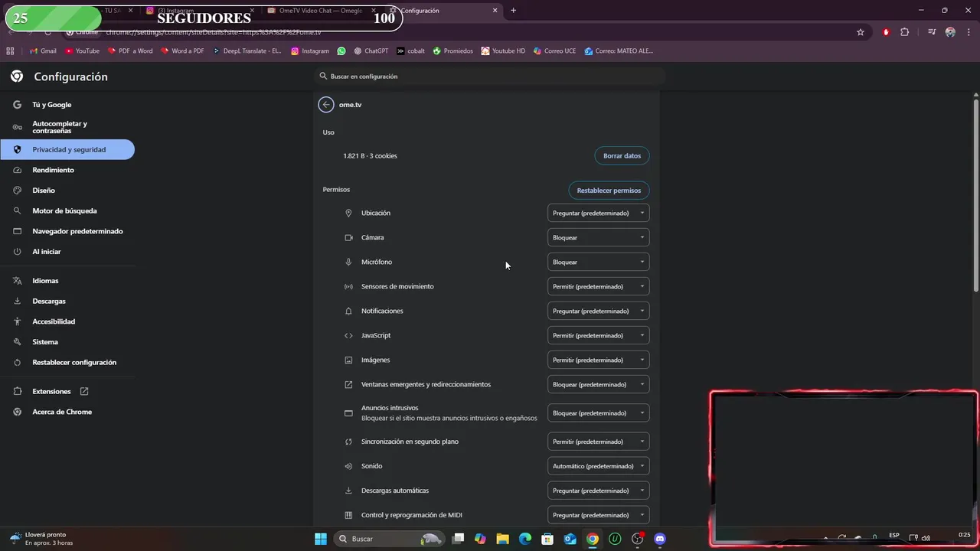Image resolution: width=980 pixels, height=551 pixels.
Task: Click the Notificaciones bell icon
Action: pos(348,311)
